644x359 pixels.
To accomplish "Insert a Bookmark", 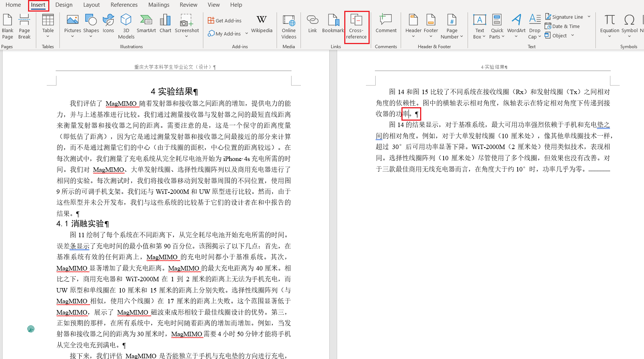I will [x=333, y=24].
